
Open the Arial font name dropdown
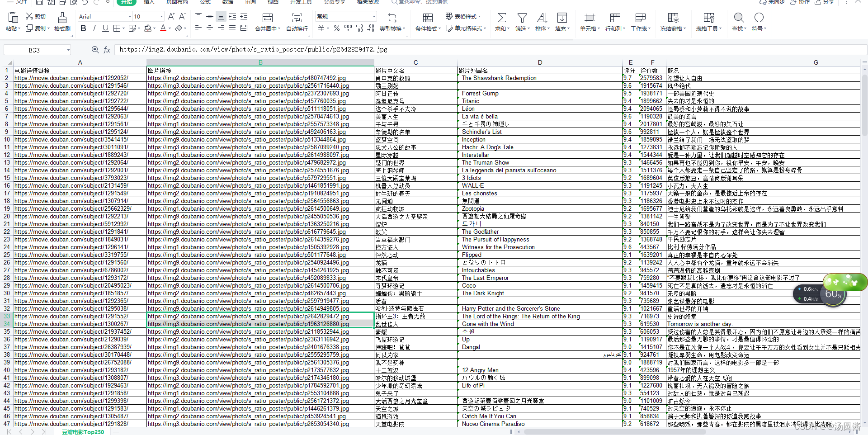[130, 16]
